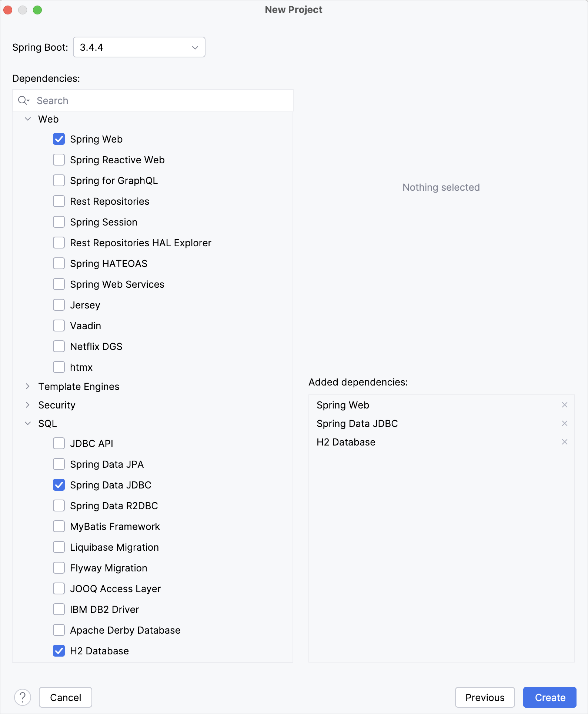Tick the Flyway Migration checkbox

[59, 568]
